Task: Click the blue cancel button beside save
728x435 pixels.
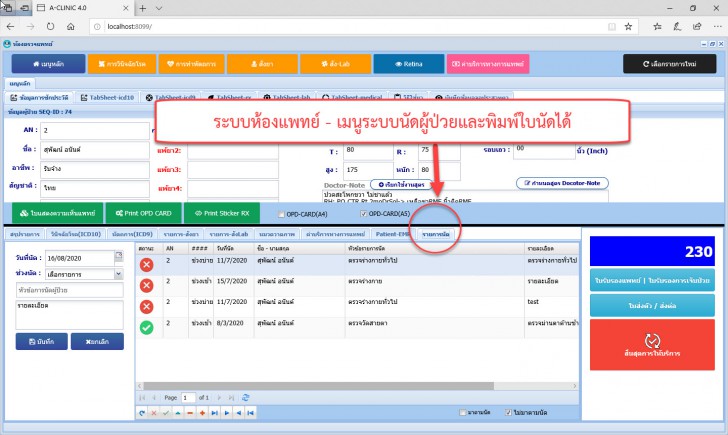Action: [97, 341]
